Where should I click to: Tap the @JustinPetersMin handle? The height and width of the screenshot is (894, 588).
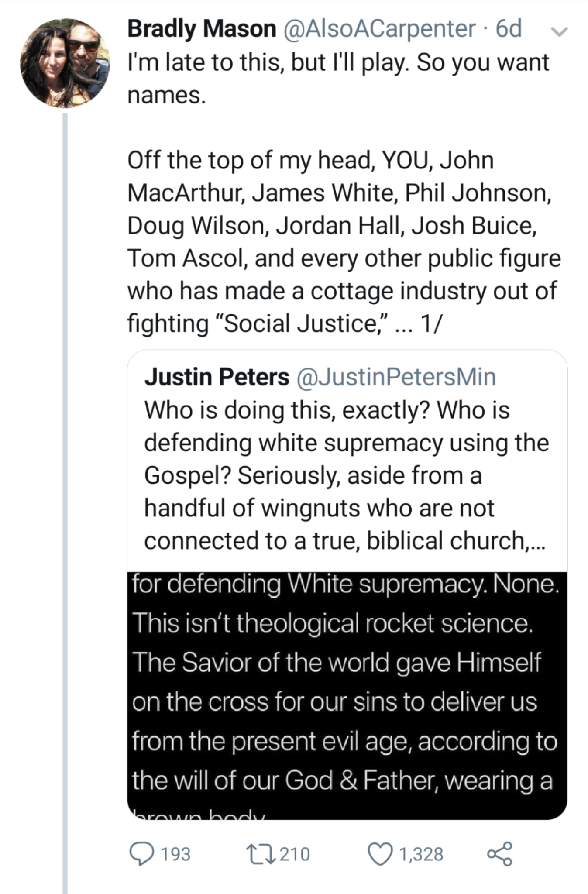(396, 377)
